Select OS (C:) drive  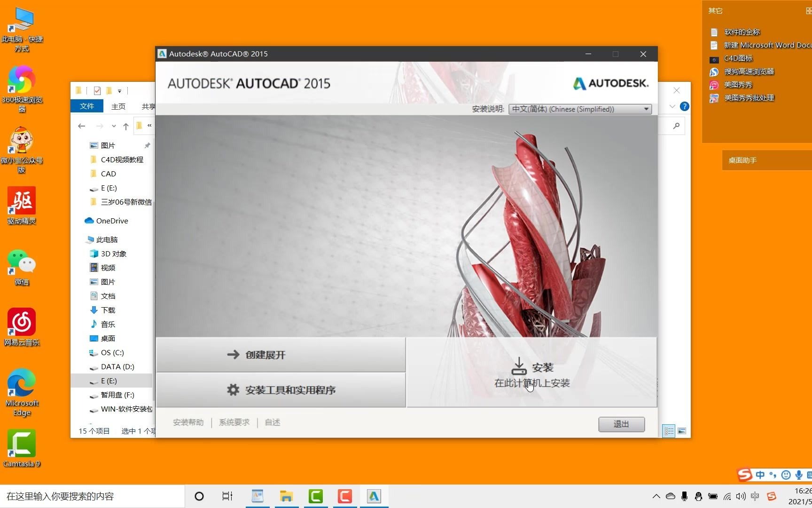point(112,353)
